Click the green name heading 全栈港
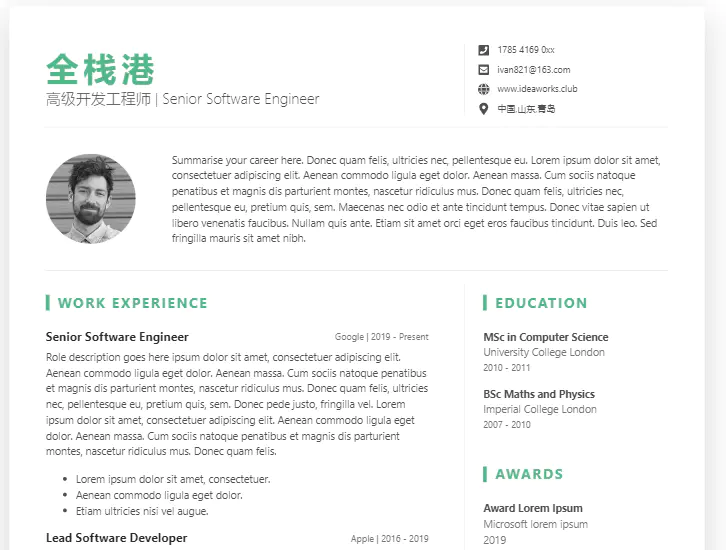This screenshot has height=550, width=726. [101, 70]
